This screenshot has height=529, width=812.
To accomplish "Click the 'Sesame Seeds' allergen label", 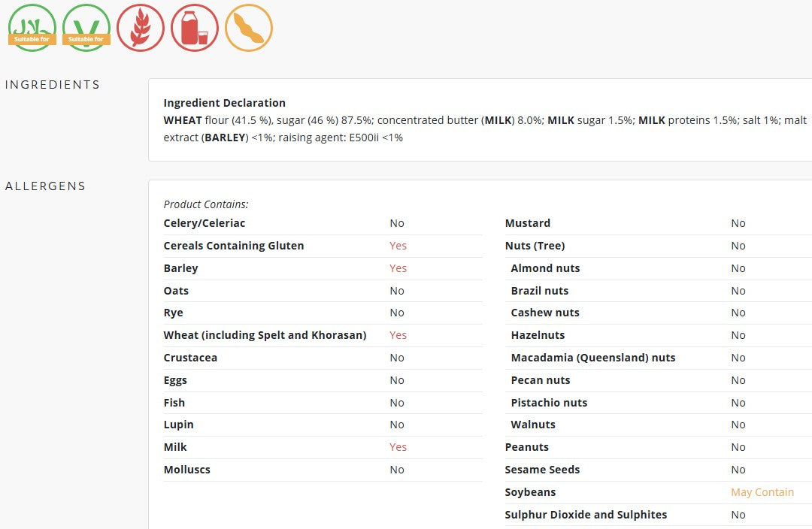I will pyautogui.click(x=542, y=470).
